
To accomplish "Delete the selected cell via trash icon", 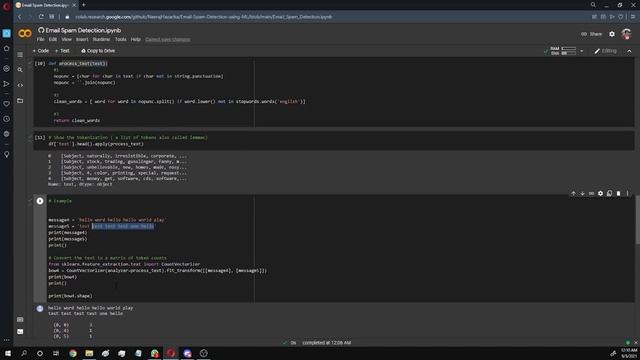I will [x=618, y=193].
